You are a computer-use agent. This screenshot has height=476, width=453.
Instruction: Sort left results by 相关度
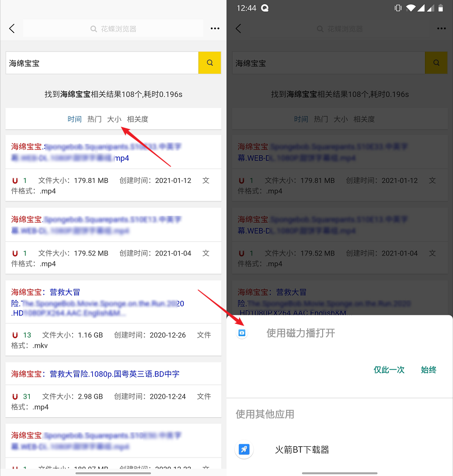137,119
